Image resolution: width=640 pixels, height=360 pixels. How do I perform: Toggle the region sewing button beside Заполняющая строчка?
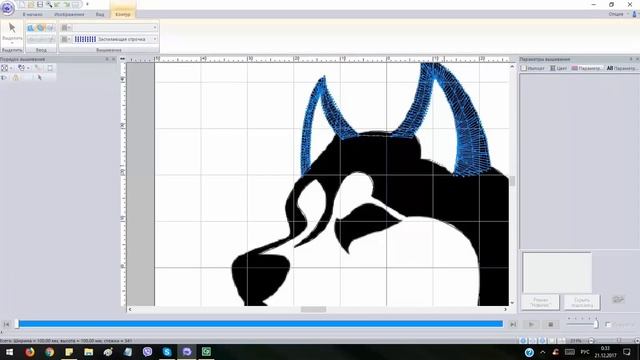[x=64, y=39]
